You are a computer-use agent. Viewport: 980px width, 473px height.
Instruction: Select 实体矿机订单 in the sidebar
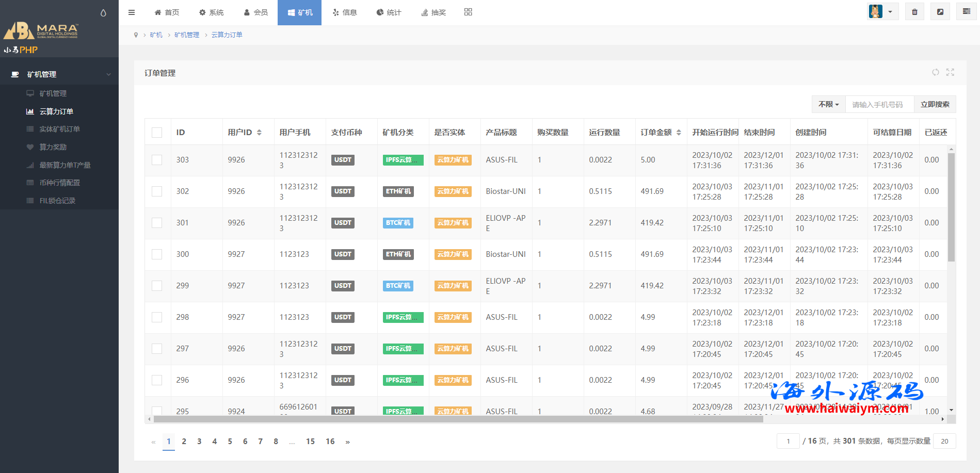click(59, 129)
